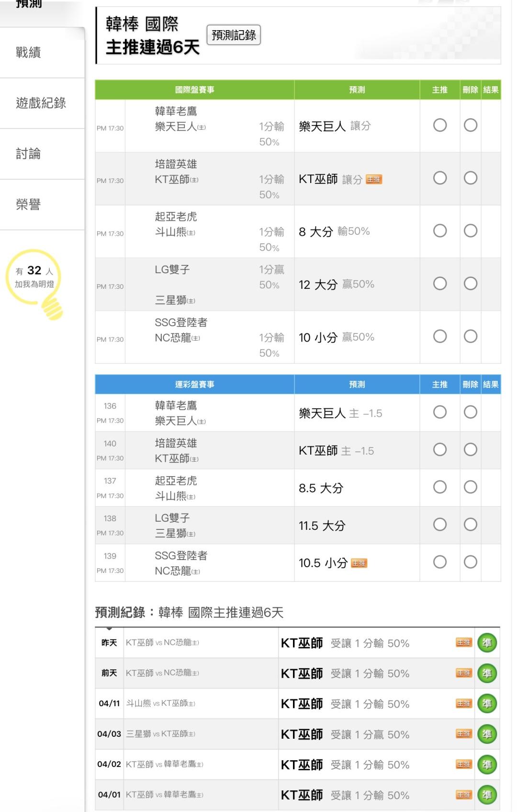This screenshot has height=812, width=517.
Task: Select 主推 radio for 11.5 大分 prediction
Action: pyautogui.click(x=439, y=525)
